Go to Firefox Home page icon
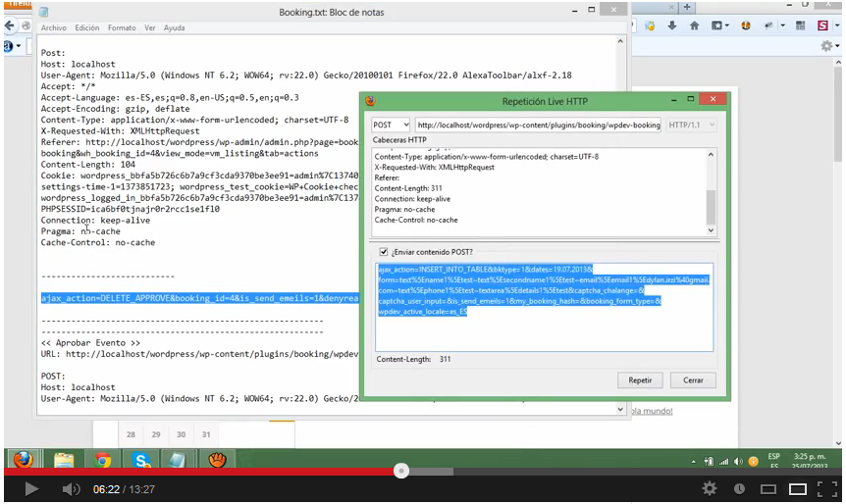Viewport: 846px width, 504px height. [x=695, y=25]
